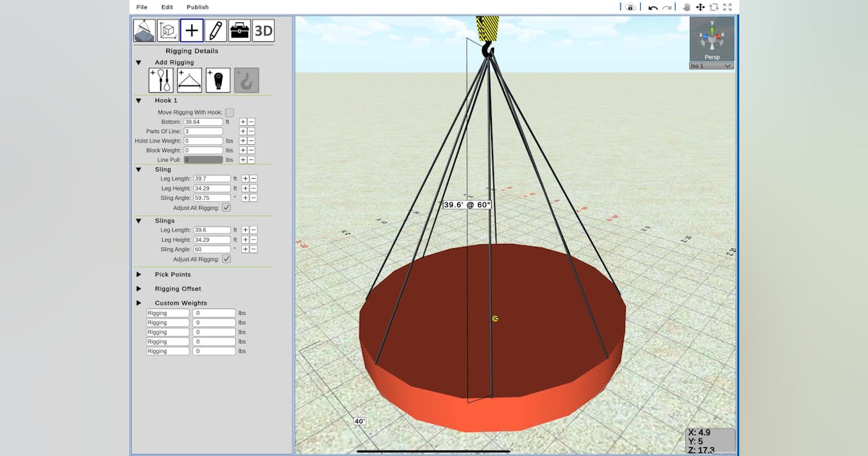Open the Toolbox panel
The height and width of the screenshot is (456, 868).
(x=239, y=30)
